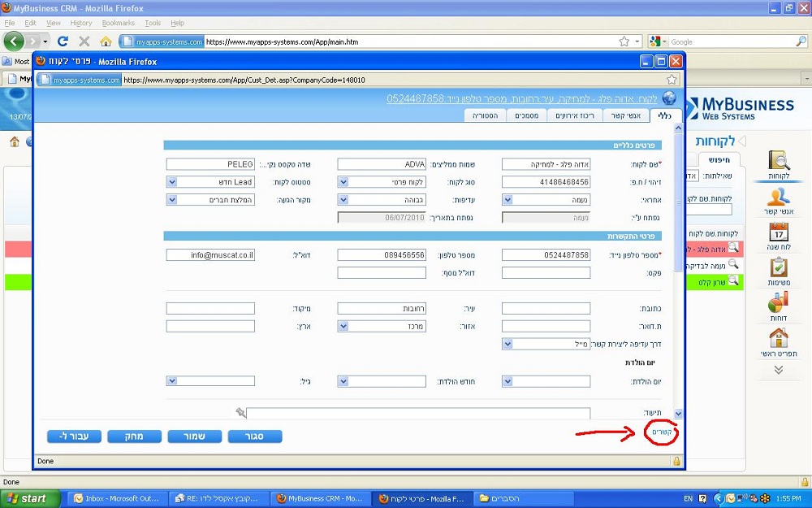Click the pushpin icon beside notes field
The height and width of the screenshot is (508, 812).
click(x=240, y=413)
